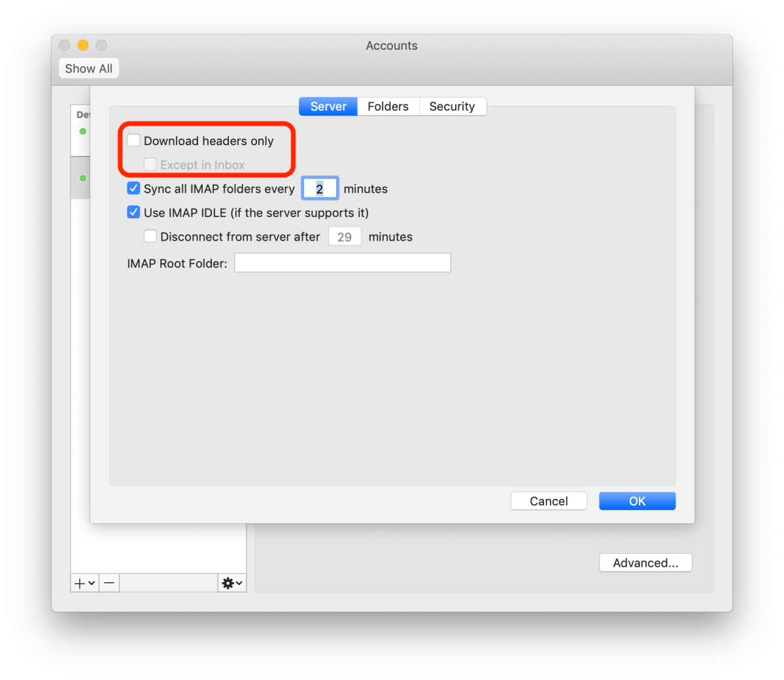784x680 pixels.
Task: Uncheck Sync all IMAP folders every
Action: click(x=133, y=188)
